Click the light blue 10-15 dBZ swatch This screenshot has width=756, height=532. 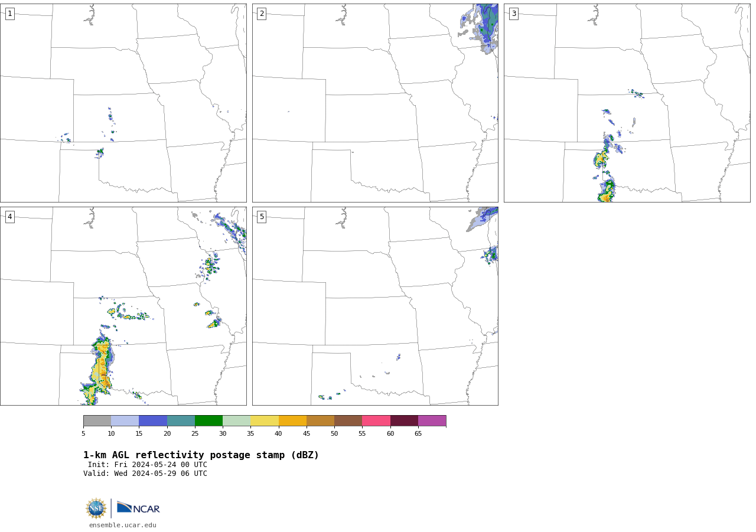click(125, 421)
